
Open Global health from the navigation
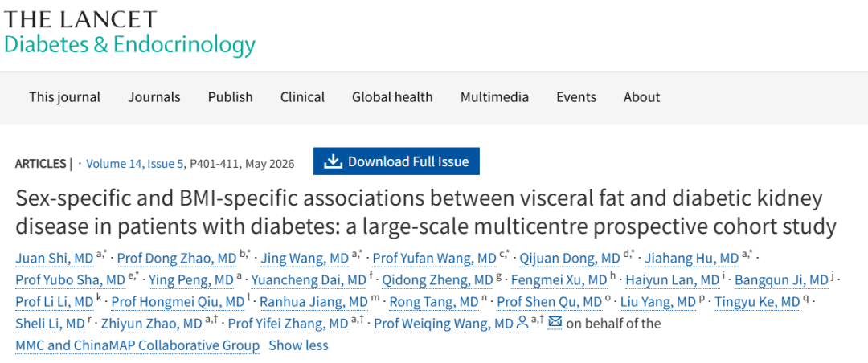click(392, 96)
